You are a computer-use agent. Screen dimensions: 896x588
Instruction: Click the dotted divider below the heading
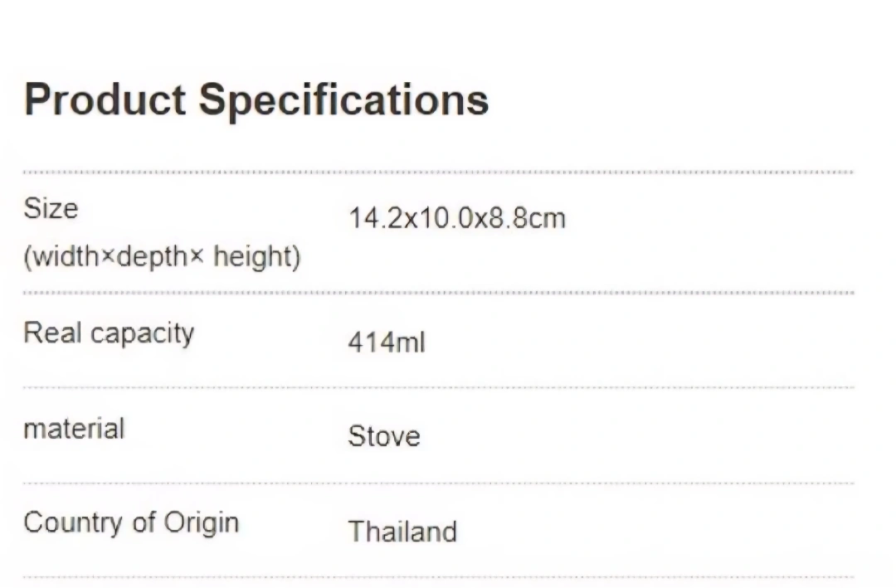click(439, 172)
